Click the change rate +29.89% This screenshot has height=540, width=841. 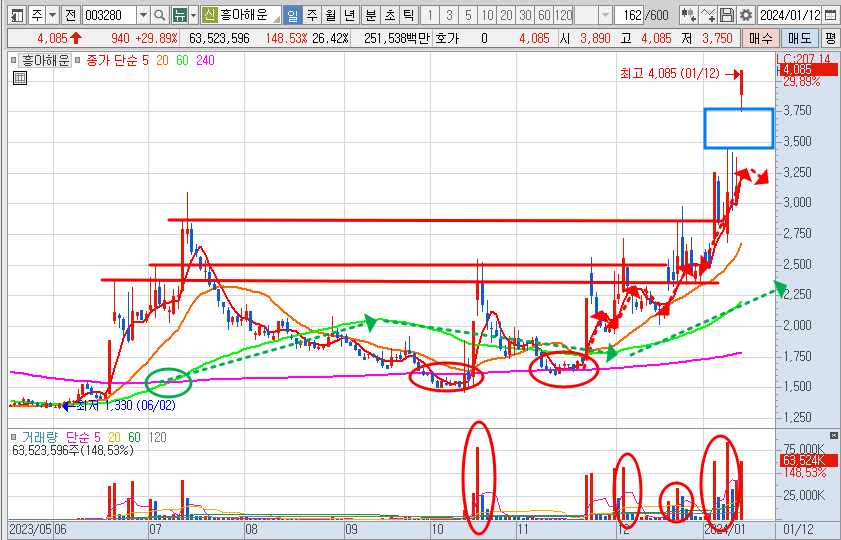156,38
